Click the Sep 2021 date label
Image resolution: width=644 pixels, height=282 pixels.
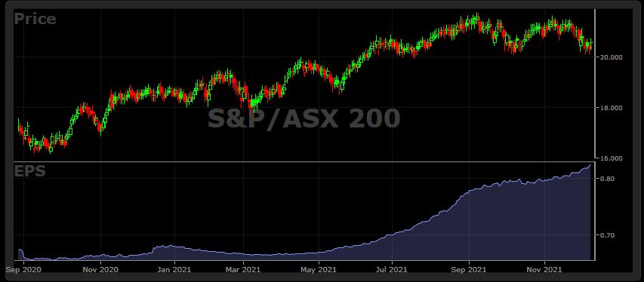click(469, 270)
